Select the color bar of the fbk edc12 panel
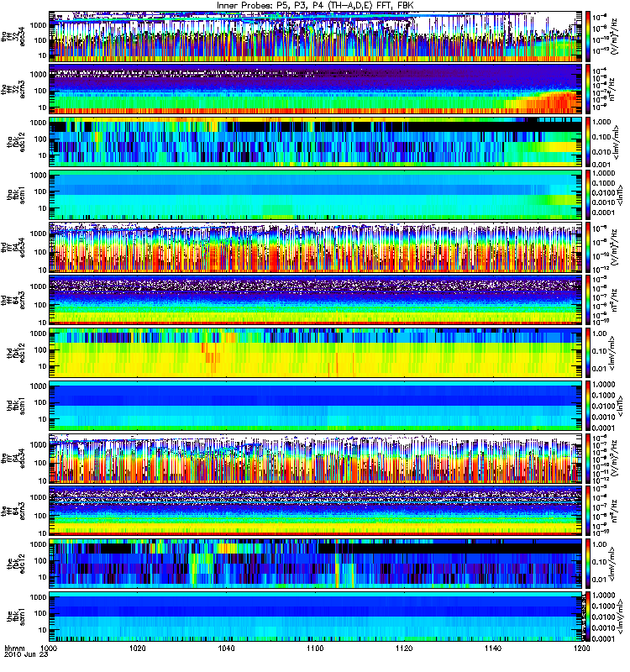The width and height of the screenshot is (630, 672). [x=587, y=564]
